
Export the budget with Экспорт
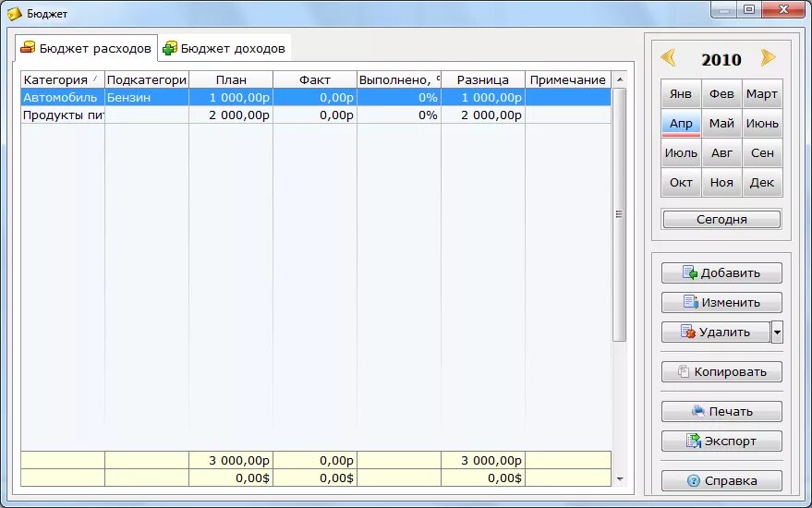point(721,441)
